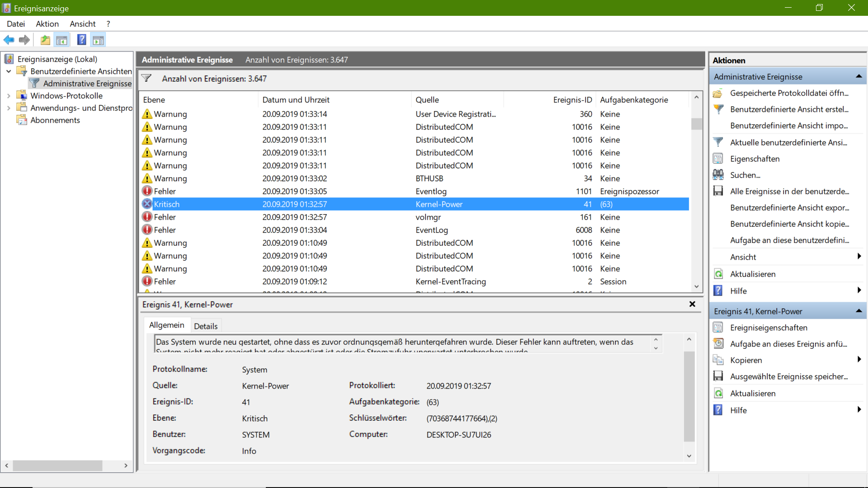This screenshot has width=868, height=488.
Task: Open the Aktion menu
Action: point(47,24)
